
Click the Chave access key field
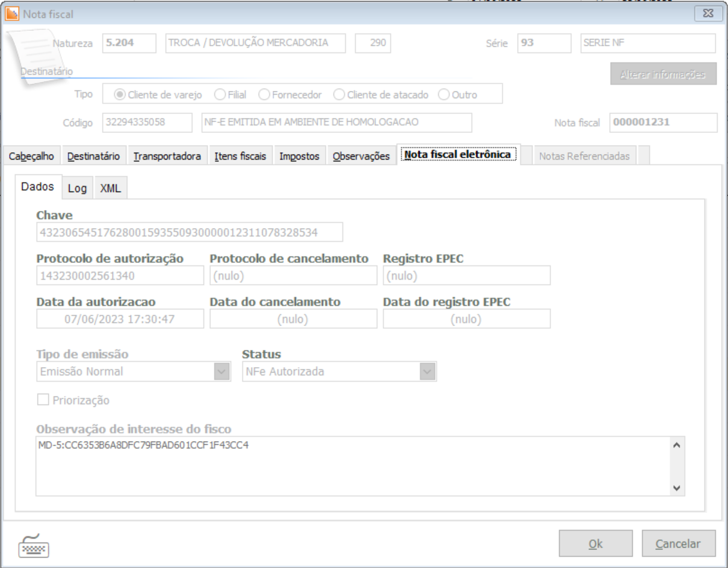tap(190, 232)
